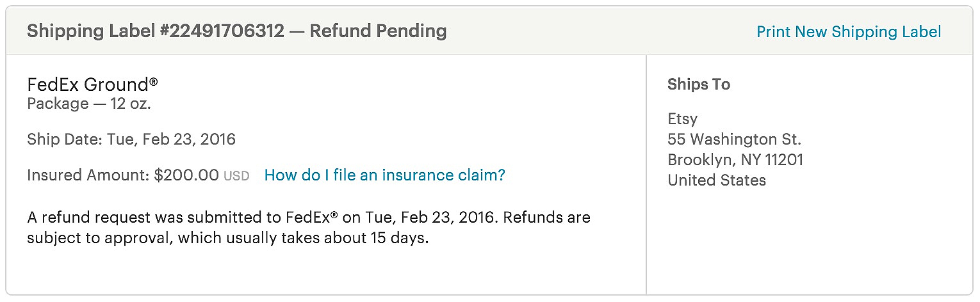Click the vertical divider beside Ships To panel
Image resolution: width=980 pixels, height=302 pixels.
point(646,174)
